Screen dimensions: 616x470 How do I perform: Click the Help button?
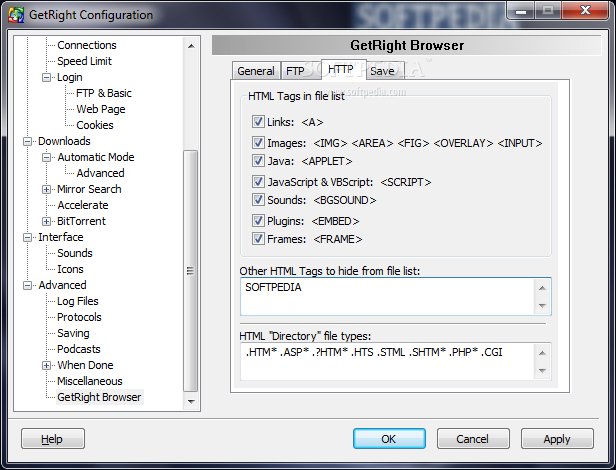pos(53,439)
